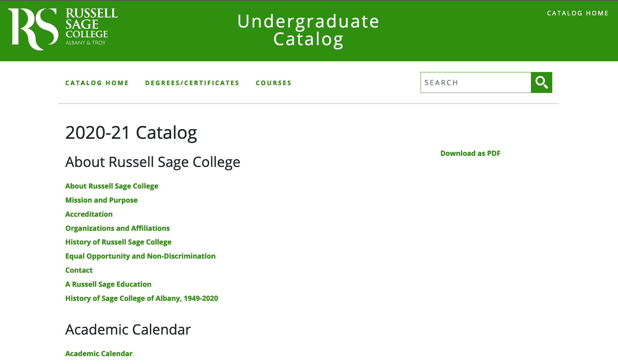Select the Contact link
This screenshot has height=364, width=618.
(x=79, y=270)
